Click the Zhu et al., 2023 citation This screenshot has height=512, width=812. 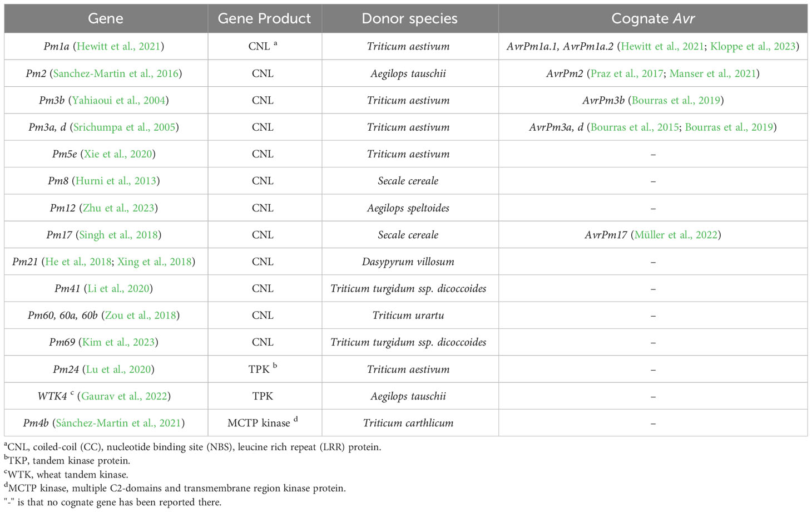pyautogui.click(x=118, y=208)
